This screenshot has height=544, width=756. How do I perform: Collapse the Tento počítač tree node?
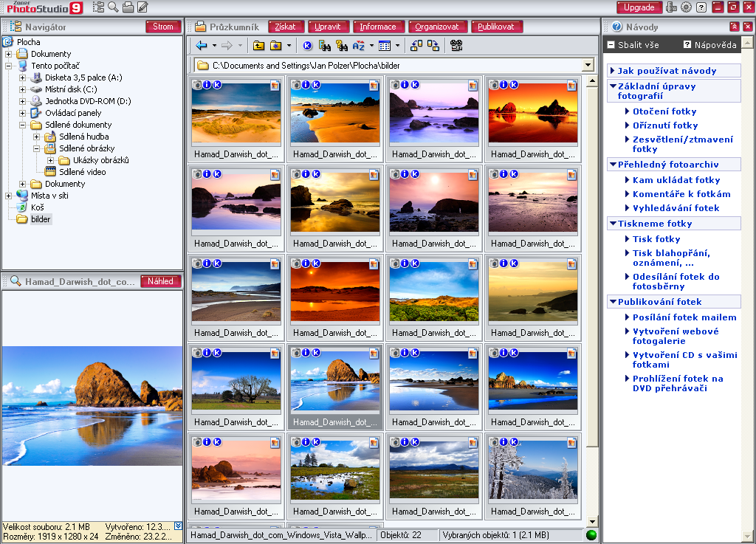(x=9, y=66)
